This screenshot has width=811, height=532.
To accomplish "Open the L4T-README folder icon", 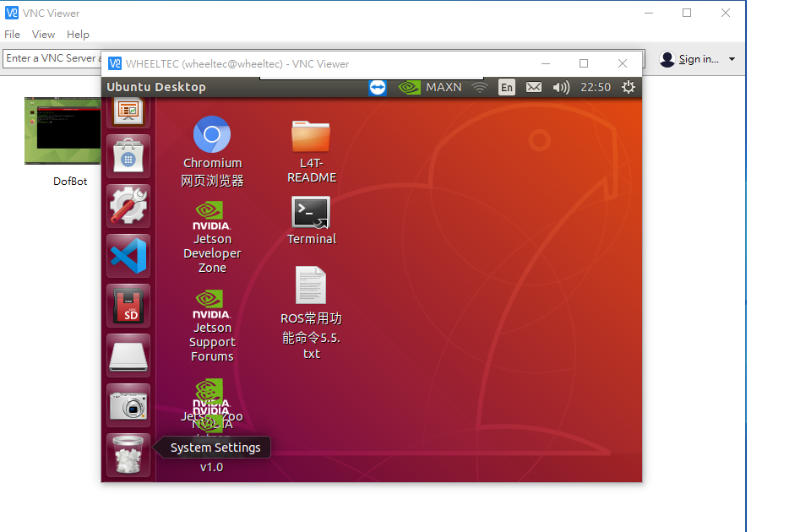I will point(311,137).
